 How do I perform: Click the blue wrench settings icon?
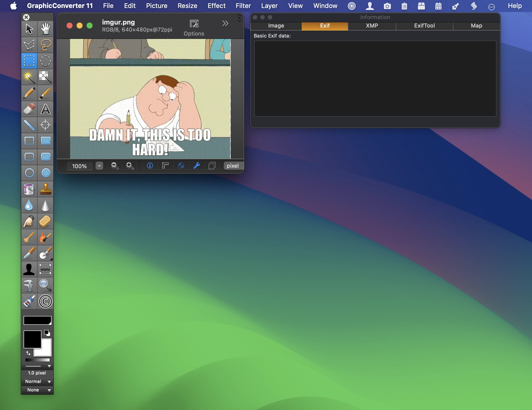point(197,166)
